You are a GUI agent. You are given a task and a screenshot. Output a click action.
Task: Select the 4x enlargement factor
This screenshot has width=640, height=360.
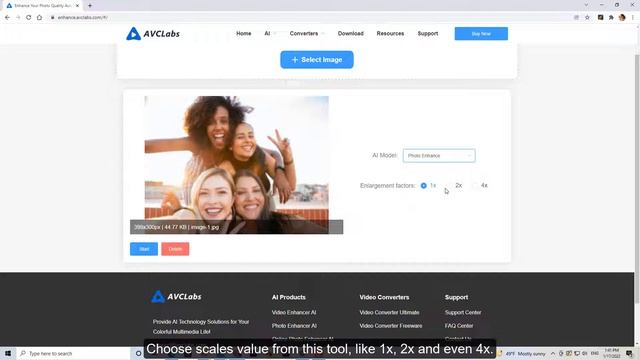[475, 186]
